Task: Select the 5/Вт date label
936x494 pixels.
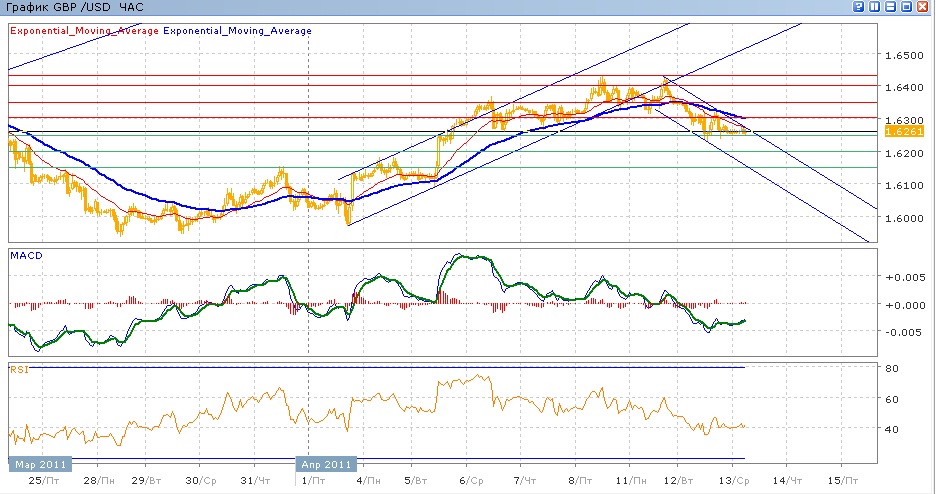Action: pyautogui.click(x=415, y=480)
